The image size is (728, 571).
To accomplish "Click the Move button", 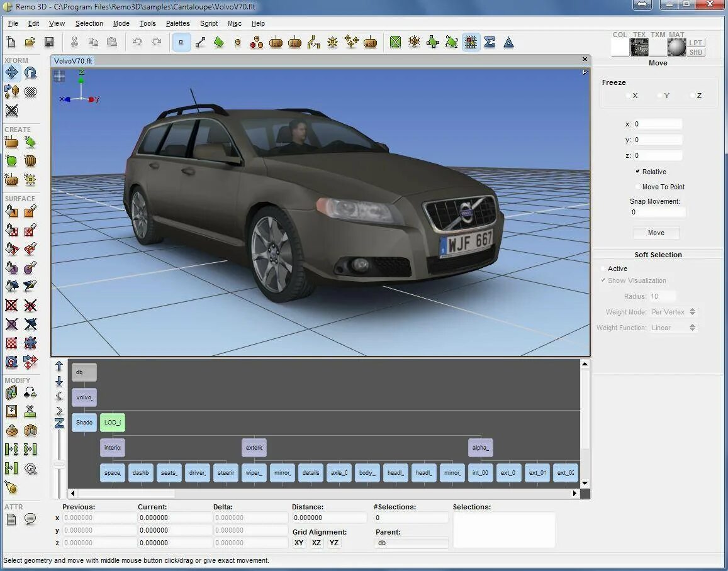I will tap(656, 233).
